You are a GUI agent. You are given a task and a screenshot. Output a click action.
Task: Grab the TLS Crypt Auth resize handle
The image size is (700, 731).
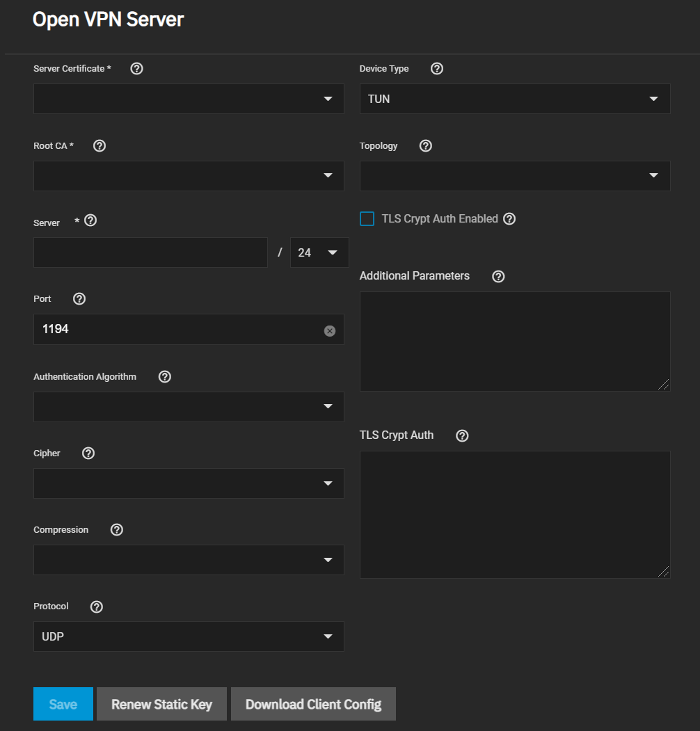[x=664, y=572]
